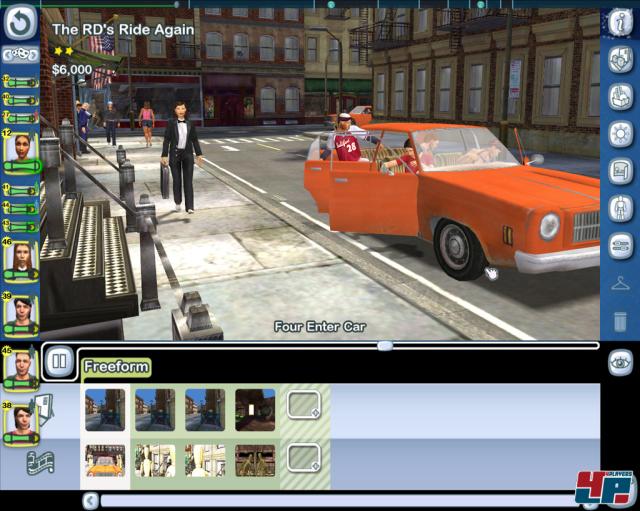
Task: Select the collapsed crew bar numbered 43
Action: tap(20, 226)
